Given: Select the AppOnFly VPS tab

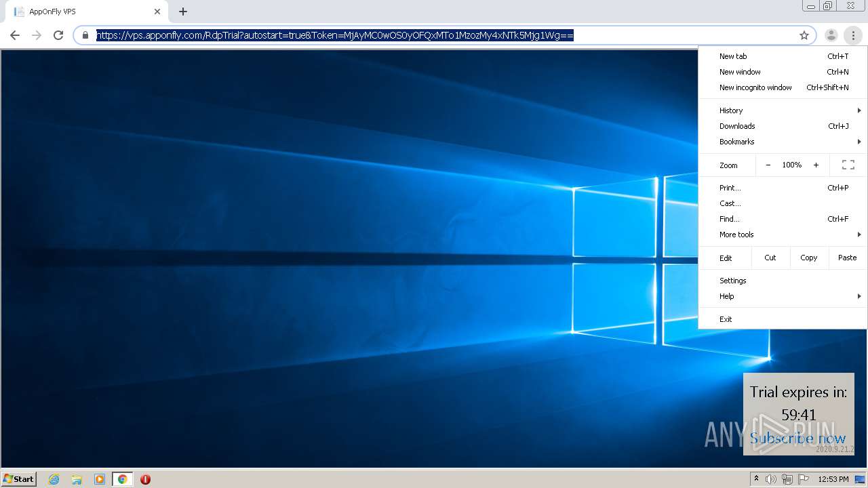Looking at the screenshot, I should 86,12.
